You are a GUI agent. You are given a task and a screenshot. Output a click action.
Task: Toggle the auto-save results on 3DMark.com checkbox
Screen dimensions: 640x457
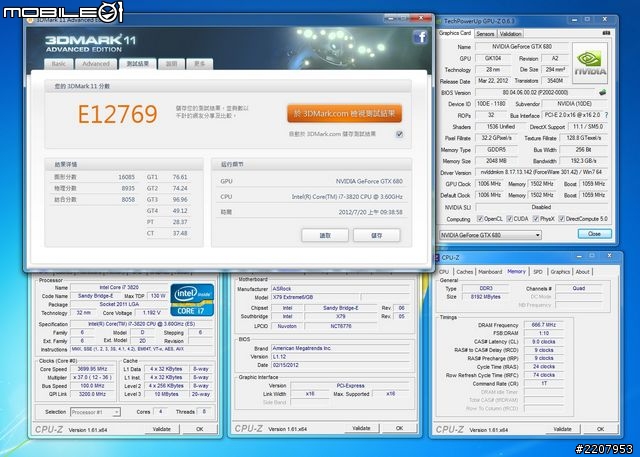pos(399,134)
